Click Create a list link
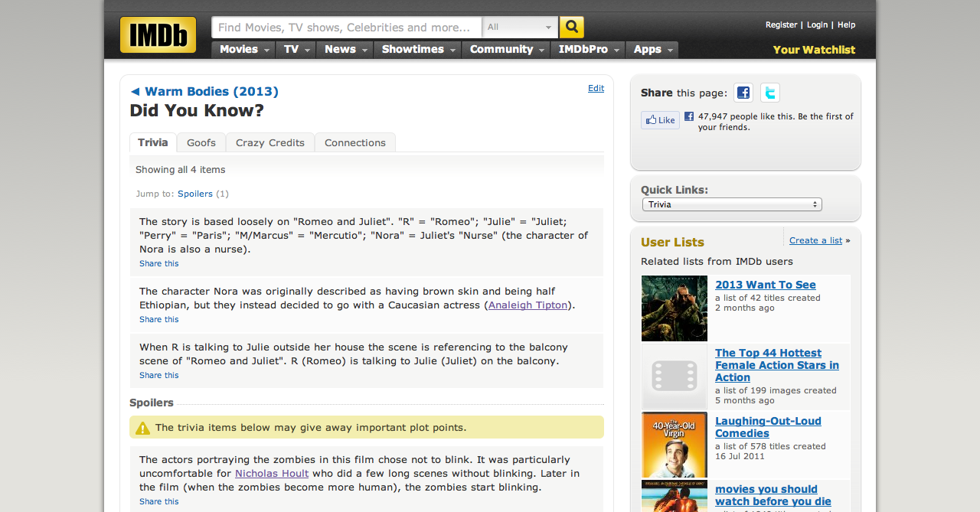The height and width of the screenshot is (512, 980). [815, 240]
